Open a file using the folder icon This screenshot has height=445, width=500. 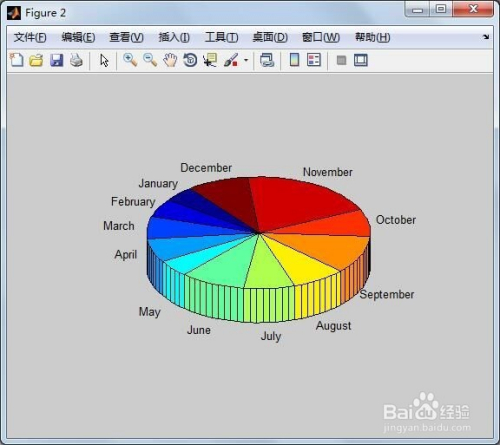[36, 60]
